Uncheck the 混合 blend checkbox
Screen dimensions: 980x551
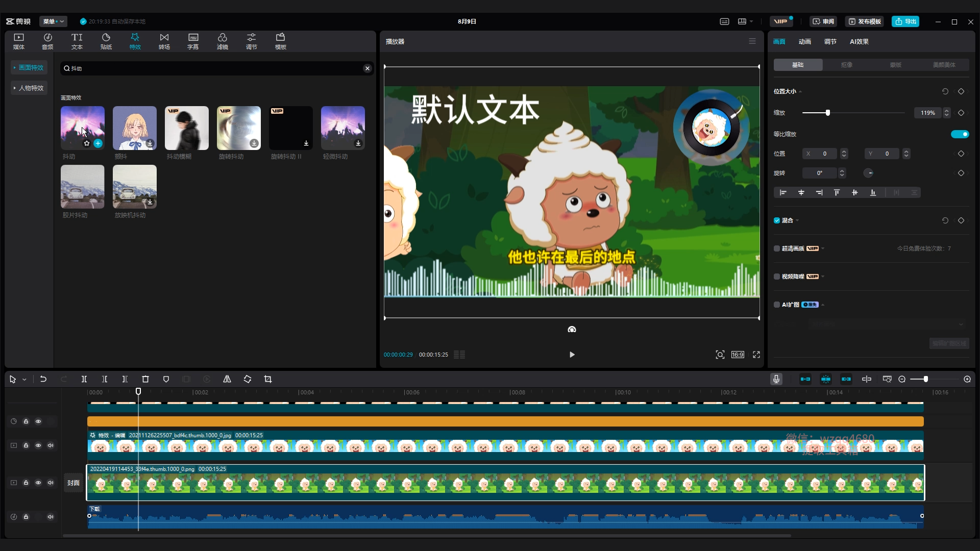point(777,220)
